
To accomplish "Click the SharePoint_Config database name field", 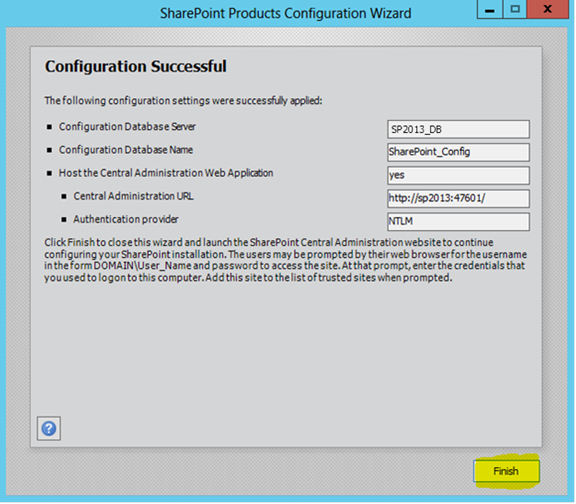I will pos(458,152).
